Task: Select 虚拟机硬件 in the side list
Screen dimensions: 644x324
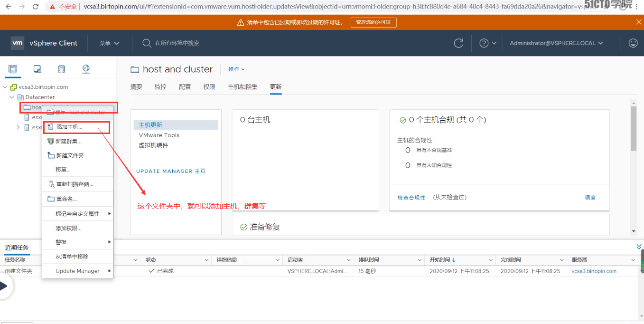Action: click(153, 145)
